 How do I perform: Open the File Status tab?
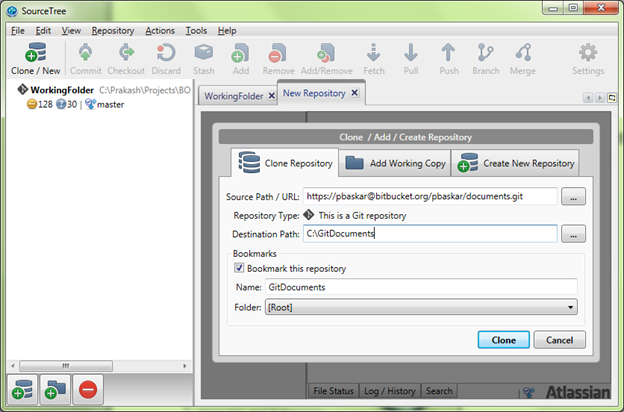coord(333,391)
